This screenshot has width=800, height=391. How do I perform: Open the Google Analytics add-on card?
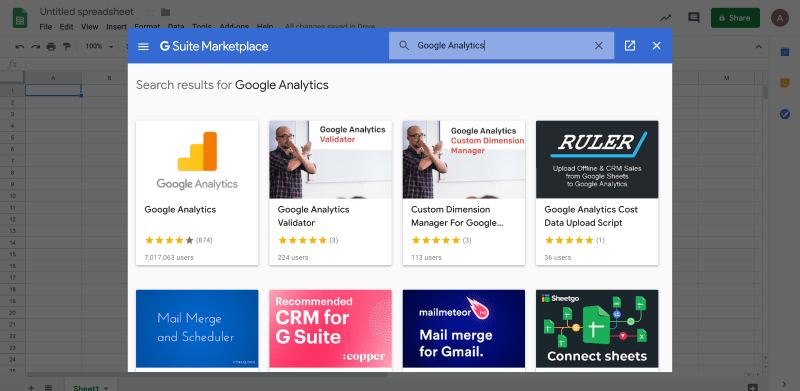click(x=197, y=193)
